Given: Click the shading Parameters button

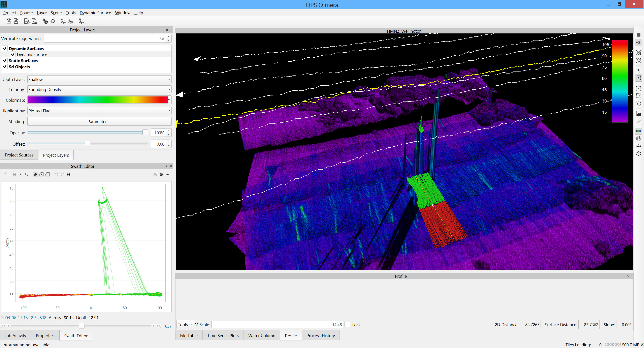Looking at the screenshot, I should 99,121.
